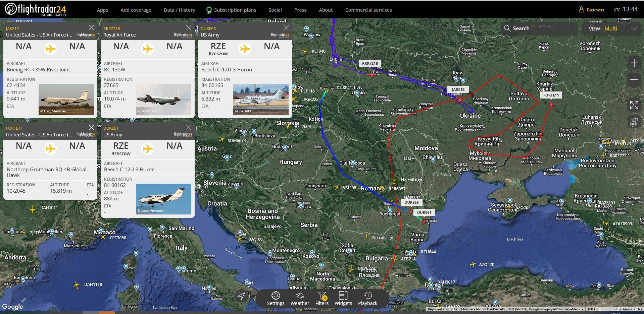Click the airplane 3D view icon at right

(x=634, y=121)
